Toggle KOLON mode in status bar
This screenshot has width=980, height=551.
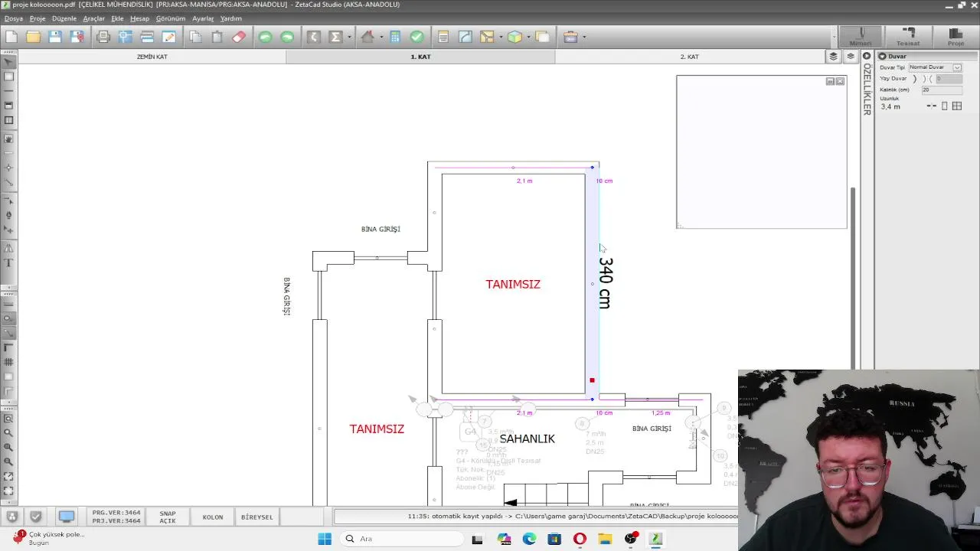tap(213, 517)
